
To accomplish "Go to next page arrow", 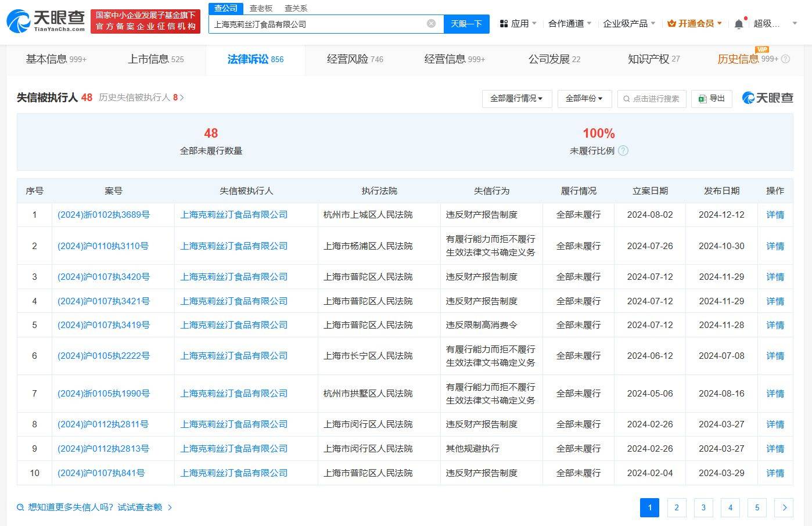I will point(784,507).
